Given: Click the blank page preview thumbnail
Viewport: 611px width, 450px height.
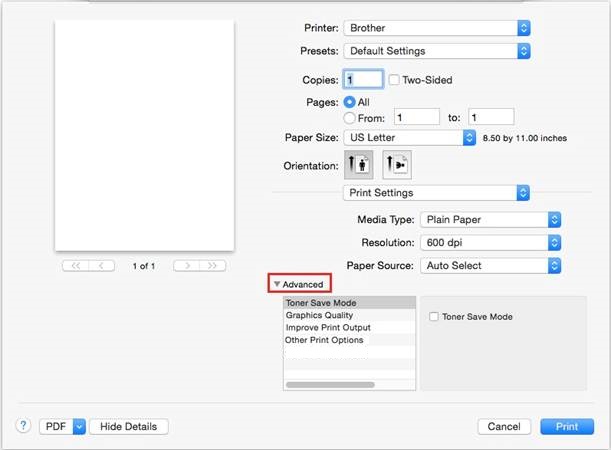Looking at the screenshot, I should point(145,135).
